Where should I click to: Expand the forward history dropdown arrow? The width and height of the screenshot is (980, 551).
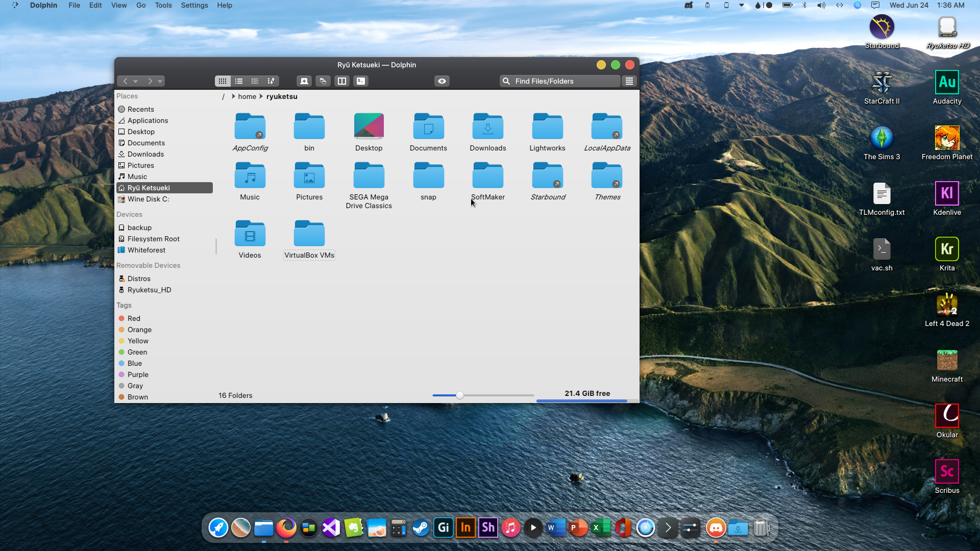(160, 81)
